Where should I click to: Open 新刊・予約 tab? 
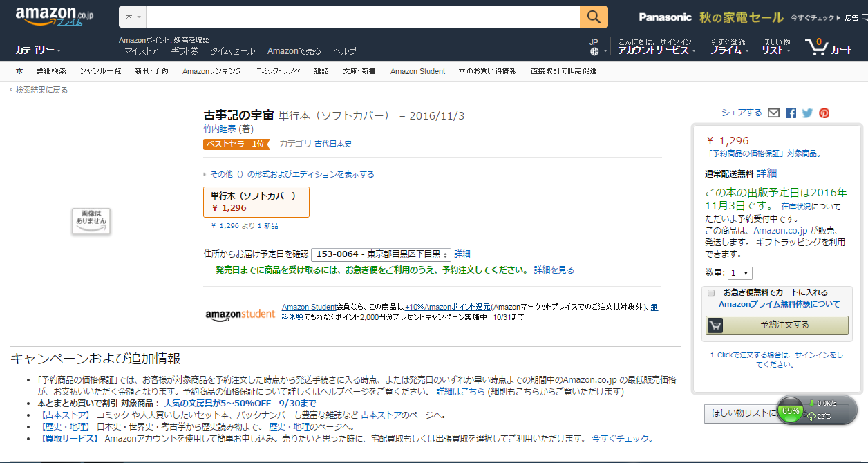click(x=151, y=71)
